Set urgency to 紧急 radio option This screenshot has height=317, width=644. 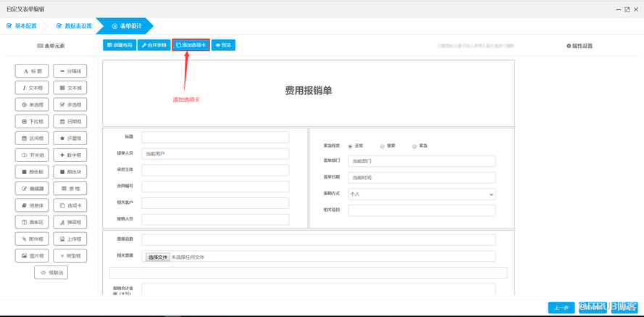(414, 147)
